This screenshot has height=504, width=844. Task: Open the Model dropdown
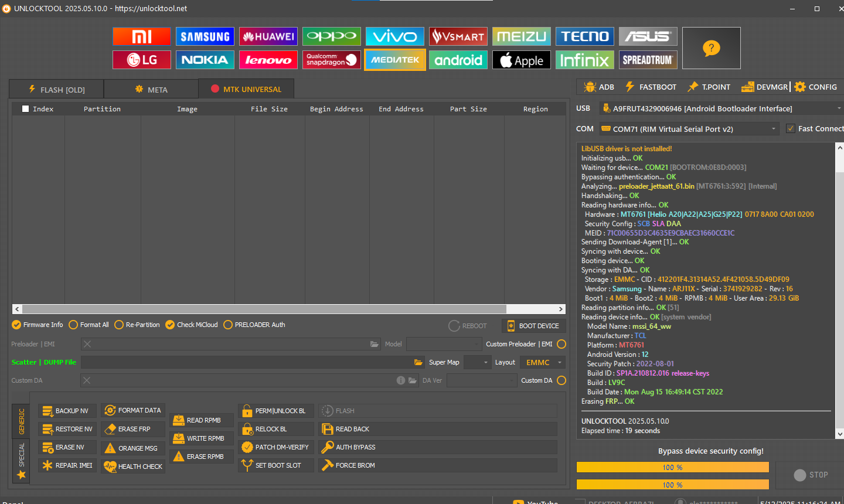point(444,344)
